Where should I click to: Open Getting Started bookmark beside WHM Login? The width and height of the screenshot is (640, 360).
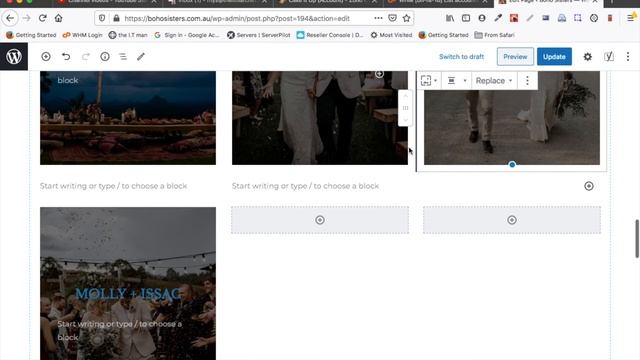pyautogui.click(x=31, y=35)
